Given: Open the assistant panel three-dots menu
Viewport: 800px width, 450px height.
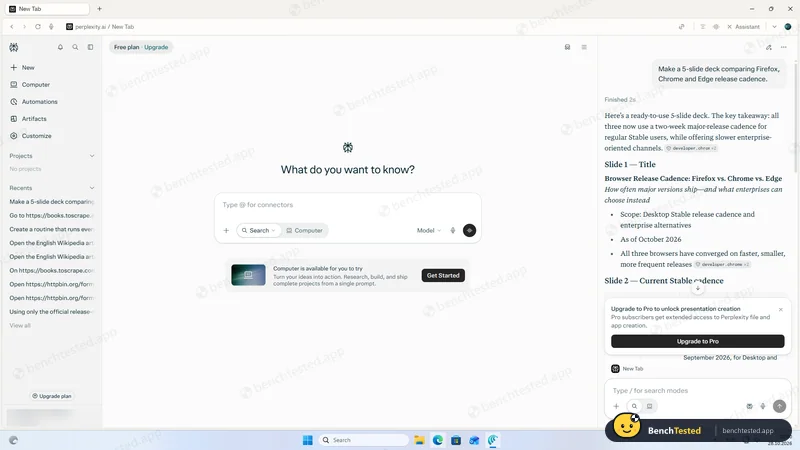Looking at the screenshot, I should [x=784, y=47].
